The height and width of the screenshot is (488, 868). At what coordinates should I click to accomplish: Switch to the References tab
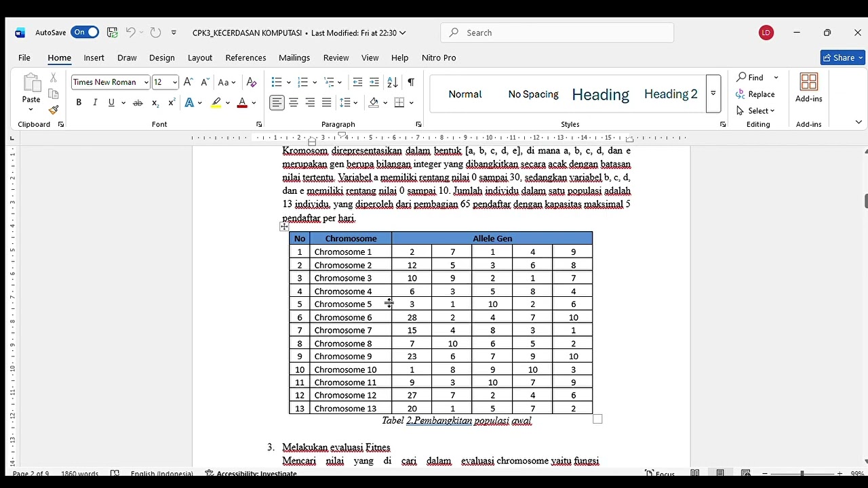click(245, 58)
